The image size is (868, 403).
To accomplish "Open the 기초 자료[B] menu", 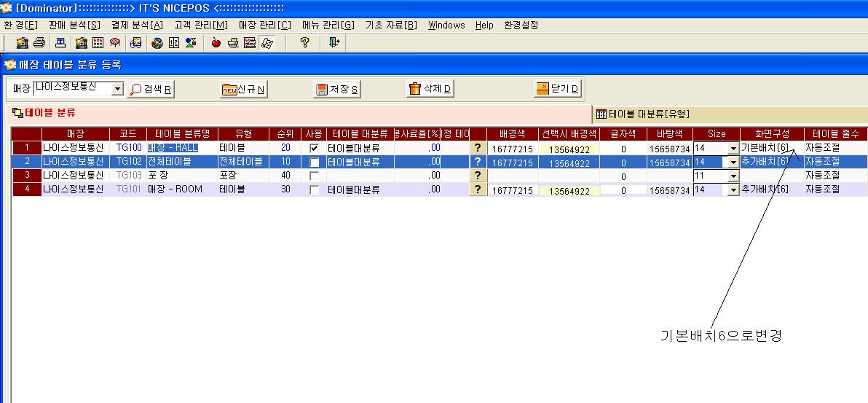I will tap(391, 26).
